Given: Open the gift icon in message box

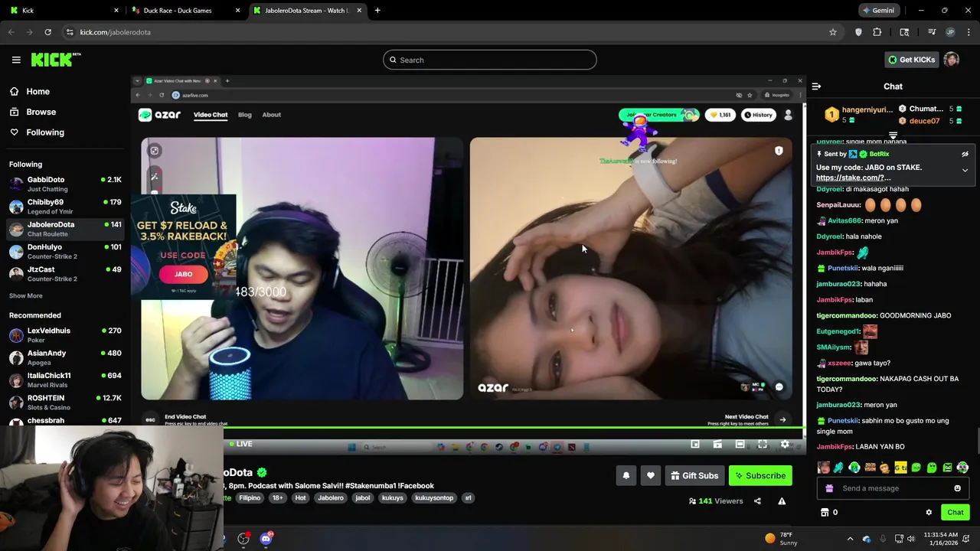Looking at the screenshot, I should tap(829, 488).
